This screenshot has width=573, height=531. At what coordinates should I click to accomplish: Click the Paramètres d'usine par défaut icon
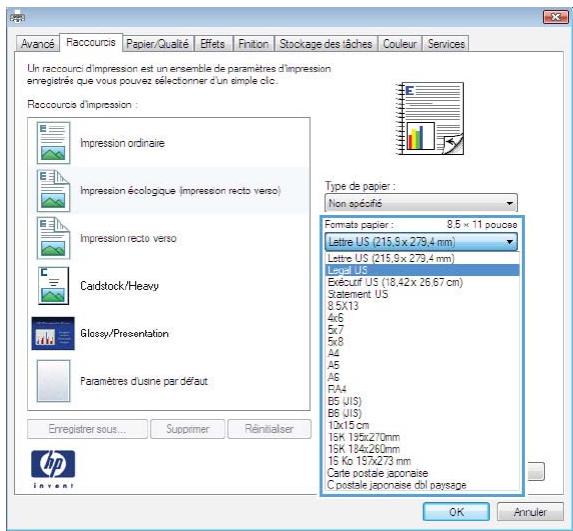coord(53,381)
